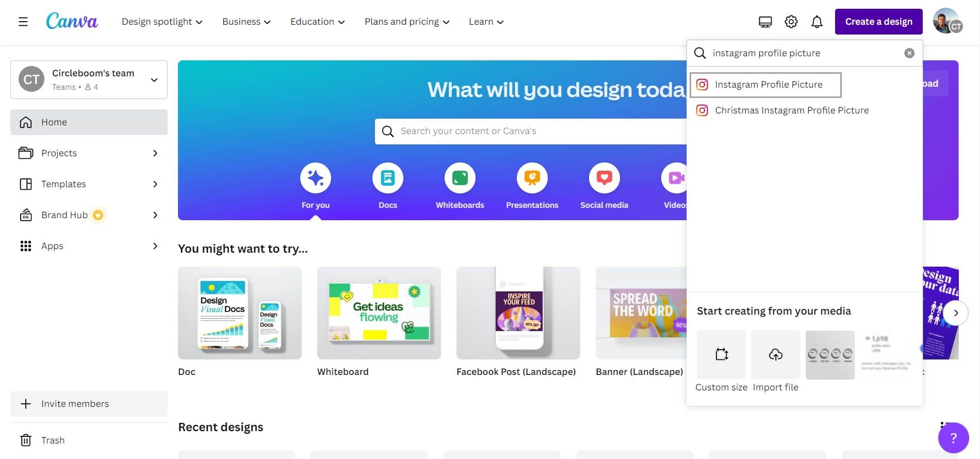Open the Business dropdown menu
Screen dimensions: 980x459
(246, 22)
